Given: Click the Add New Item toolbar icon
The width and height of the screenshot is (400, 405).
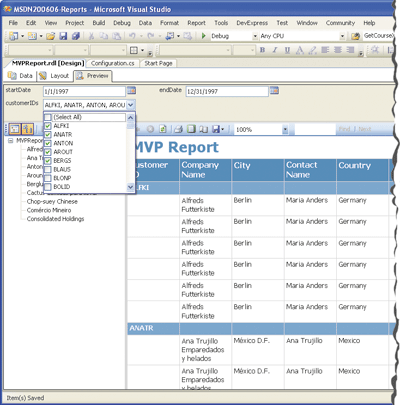Looking at the screenshot, I should [32, 36].
